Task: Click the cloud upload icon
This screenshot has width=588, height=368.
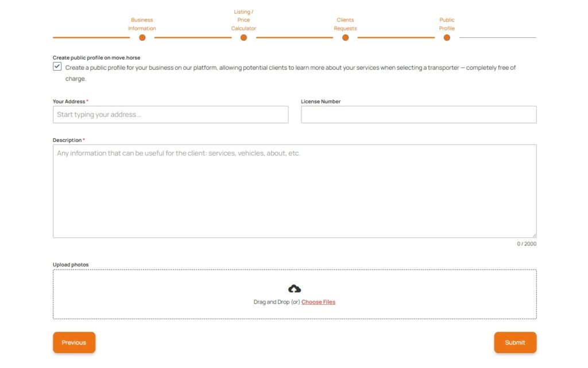Action: [294, 289]
